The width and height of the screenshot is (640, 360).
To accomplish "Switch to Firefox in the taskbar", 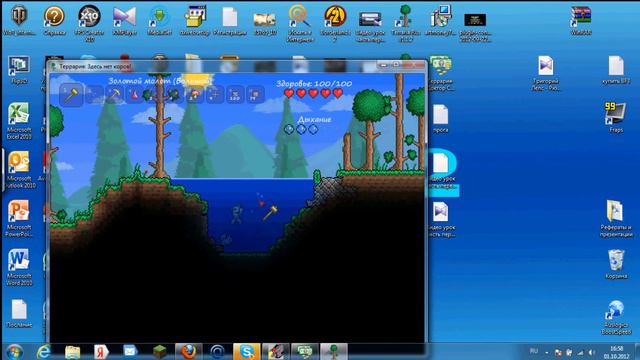I will tap(188, 351).
